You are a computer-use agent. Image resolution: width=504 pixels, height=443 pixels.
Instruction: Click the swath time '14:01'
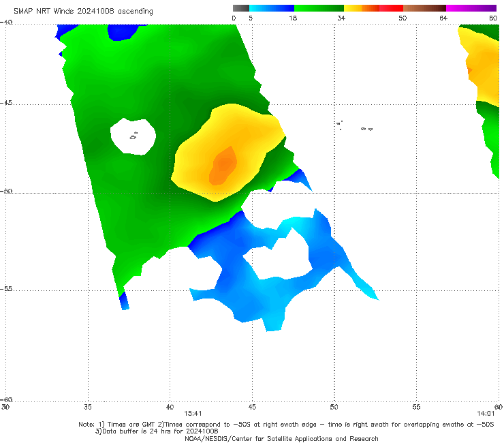pos(486,414)
